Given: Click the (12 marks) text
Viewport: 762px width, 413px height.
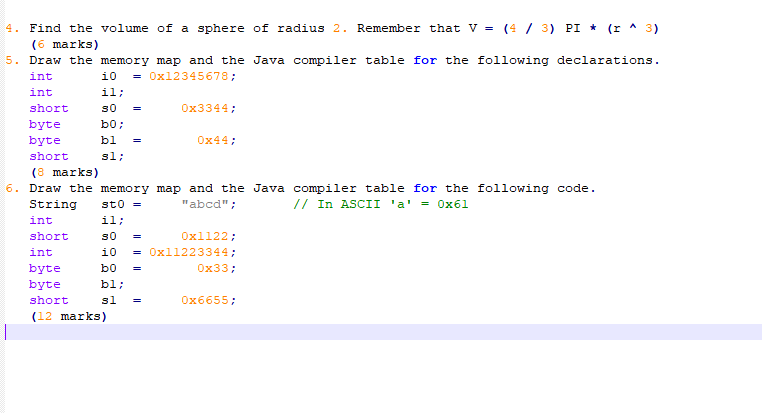Looking at the screenshot, I should click(x=69, y=316).
